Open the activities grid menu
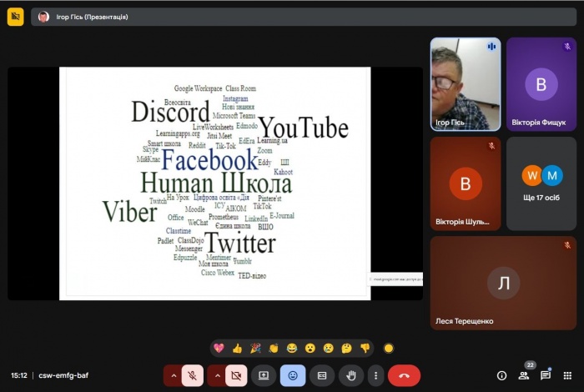Viewport: 584px width, 392px height. 567,375
